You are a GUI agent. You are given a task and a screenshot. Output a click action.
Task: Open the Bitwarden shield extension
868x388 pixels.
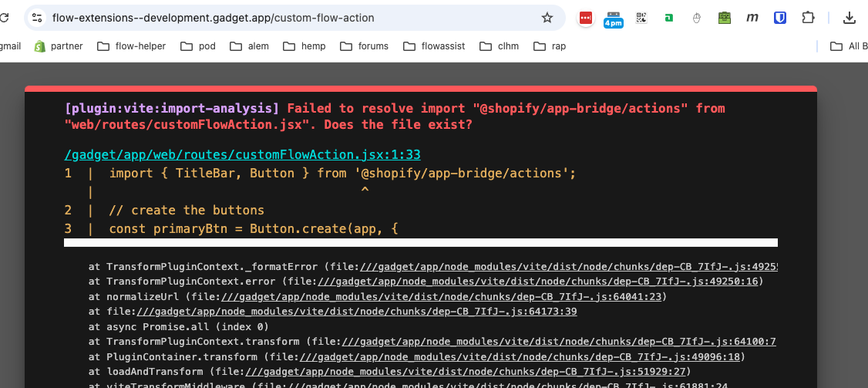780,18
